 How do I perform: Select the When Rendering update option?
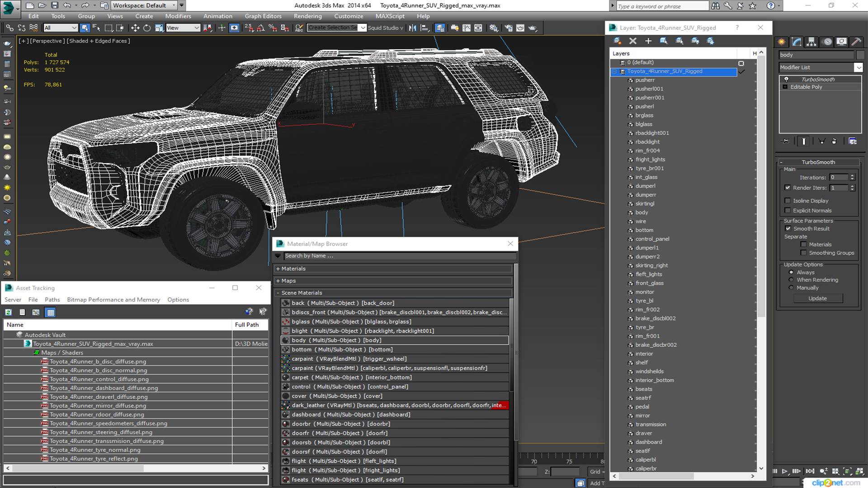pos(791,280)
